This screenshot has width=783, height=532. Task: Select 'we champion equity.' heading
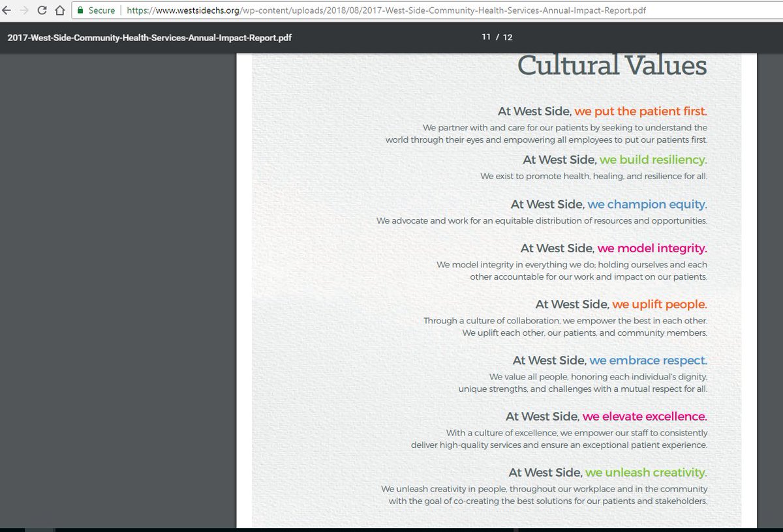point(647,204)
